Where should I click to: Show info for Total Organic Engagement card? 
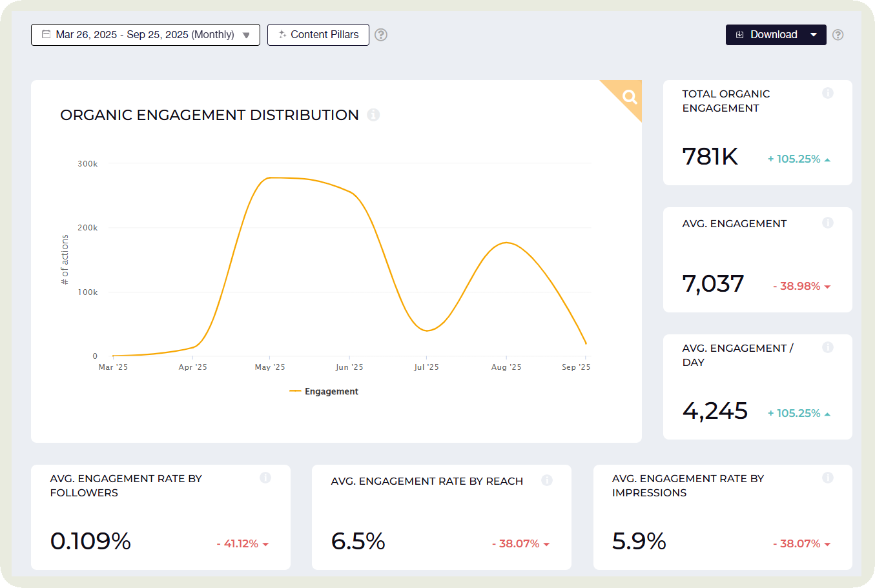coord(827,94)
